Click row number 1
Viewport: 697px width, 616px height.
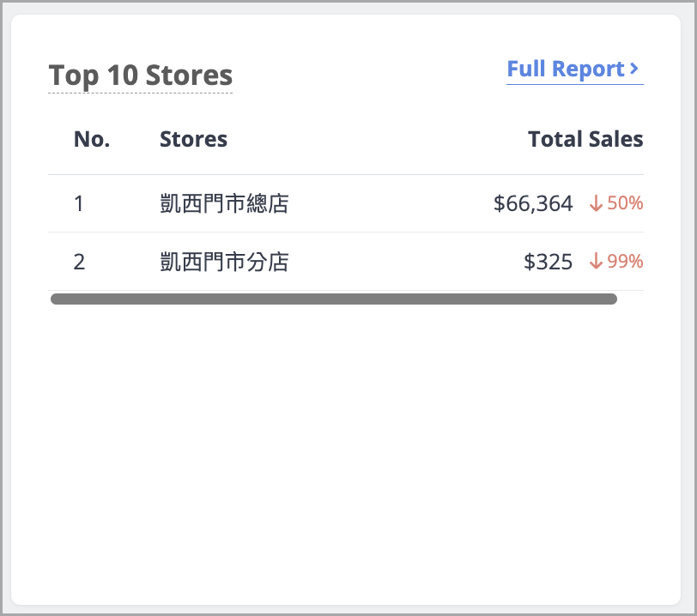[x=79, y=203]
